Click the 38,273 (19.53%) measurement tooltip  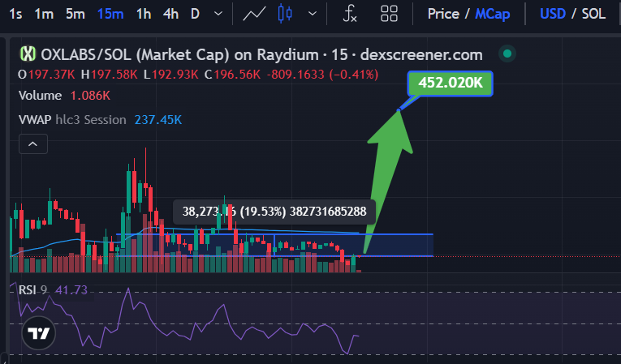274,212
